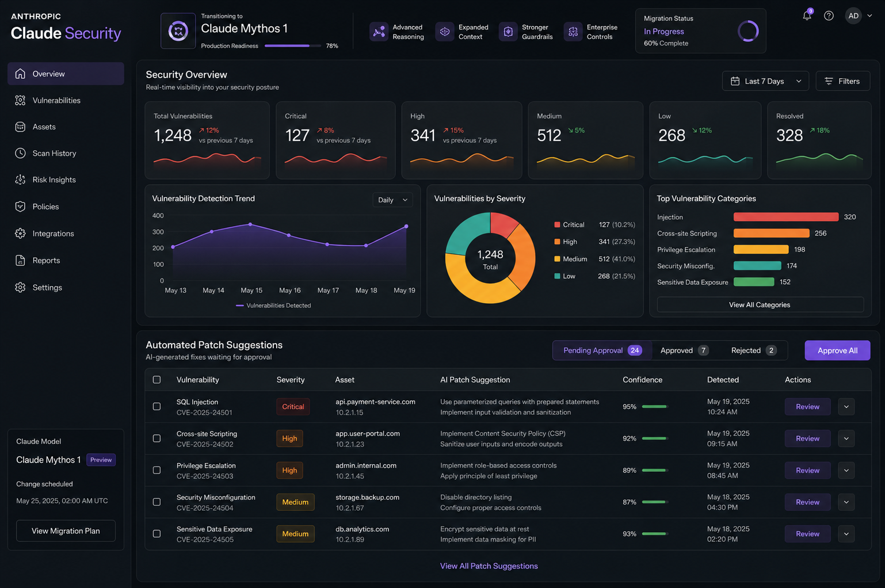Review the SQL Injection patch suggestion

click(x=807, y=407)
